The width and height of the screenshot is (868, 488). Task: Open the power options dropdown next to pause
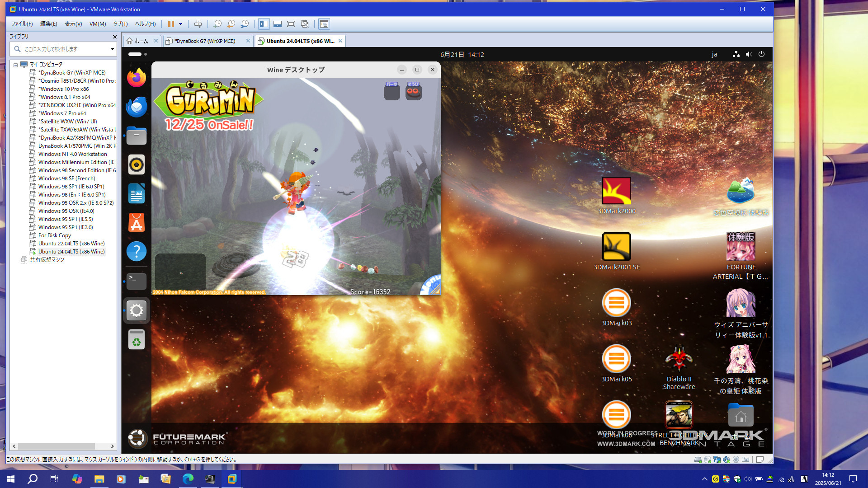(180, 24)
